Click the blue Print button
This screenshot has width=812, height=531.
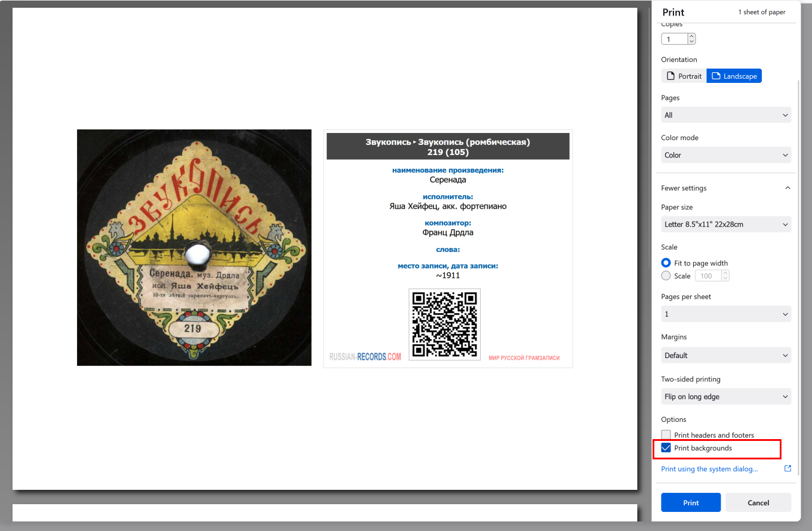(691, 502)
